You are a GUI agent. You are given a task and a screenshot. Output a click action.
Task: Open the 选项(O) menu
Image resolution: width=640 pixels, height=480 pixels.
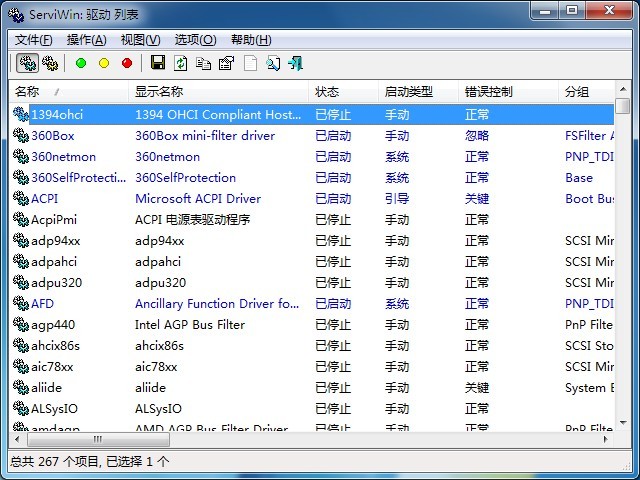195,40
